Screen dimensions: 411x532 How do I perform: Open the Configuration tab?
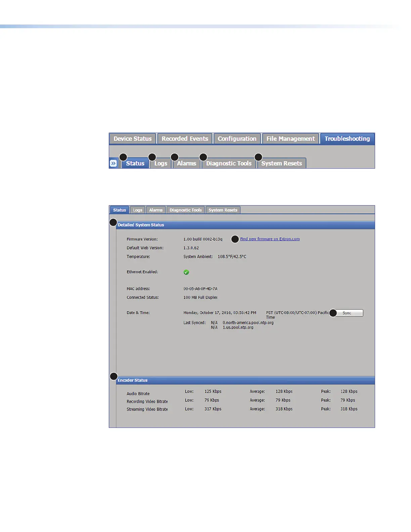237,139
